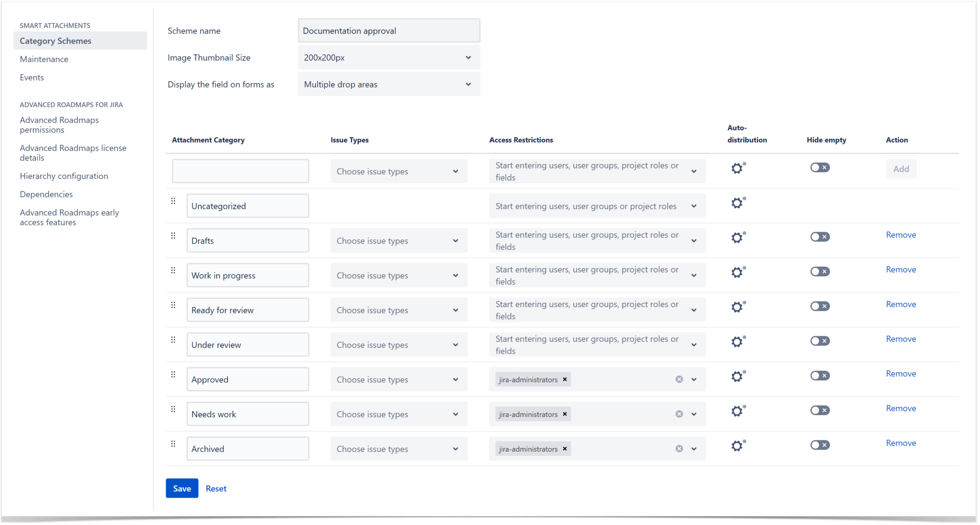
Task: Toggle Hide empty for the new category row
Action: tap(820, 168)
